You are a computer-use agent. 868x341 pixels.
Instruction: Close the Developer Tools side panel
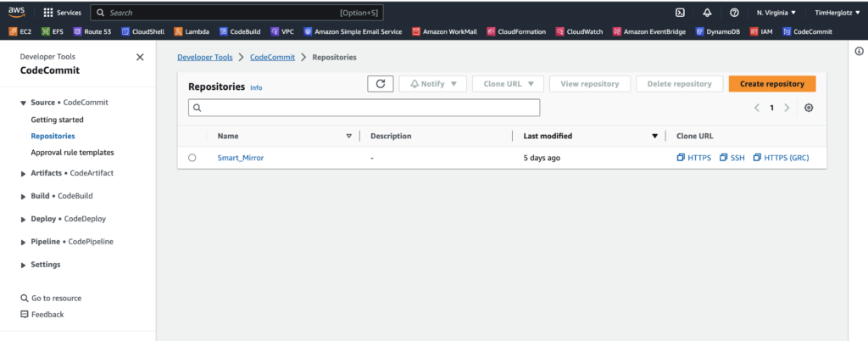tap(140, 57)
